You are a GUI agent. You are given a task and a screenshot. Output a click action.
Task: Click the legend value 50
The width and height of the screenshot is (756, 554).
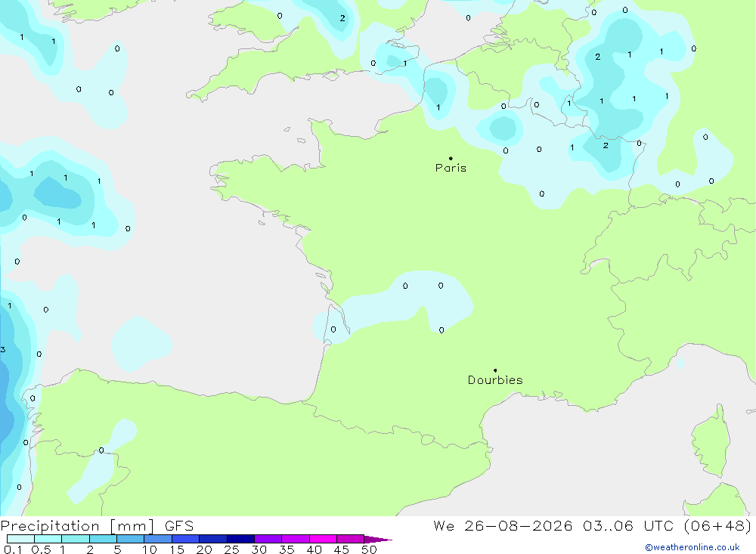tap(369, 549)
